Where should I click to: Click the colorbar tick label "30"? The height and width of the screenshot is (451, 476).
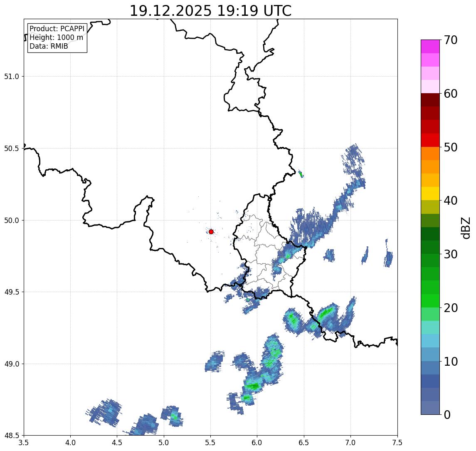[x=450, y=254]
